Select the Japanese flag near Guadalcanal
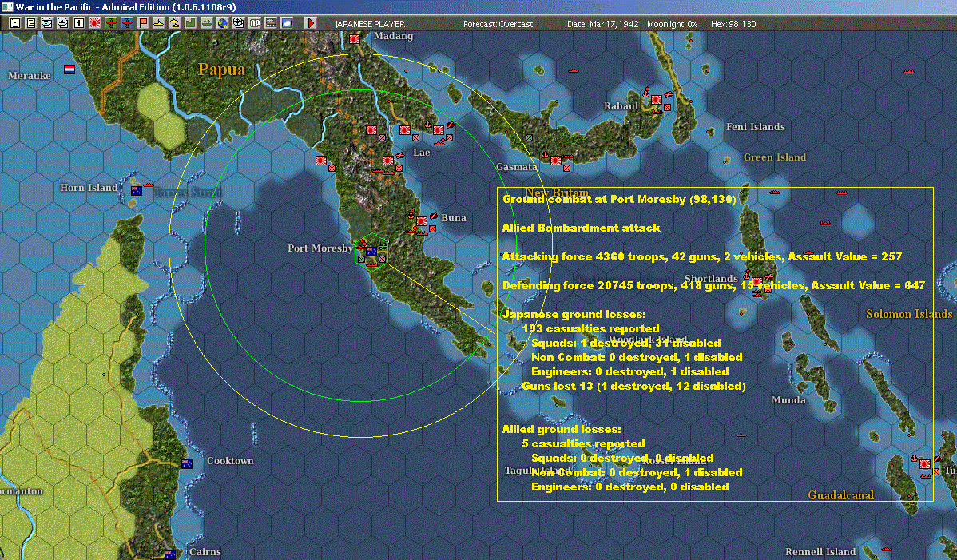 pos(925,464)
